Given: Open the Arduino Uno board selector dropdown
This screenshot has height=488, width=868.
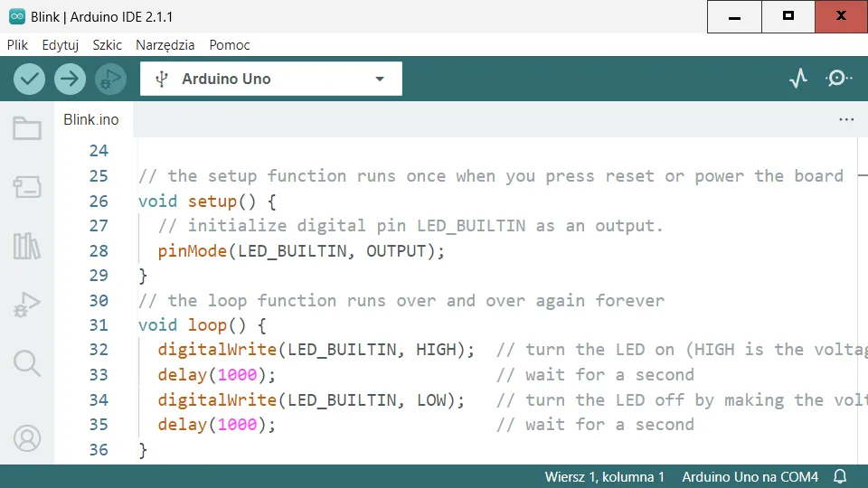Looking at the screenshot, I should pos(270,79).
